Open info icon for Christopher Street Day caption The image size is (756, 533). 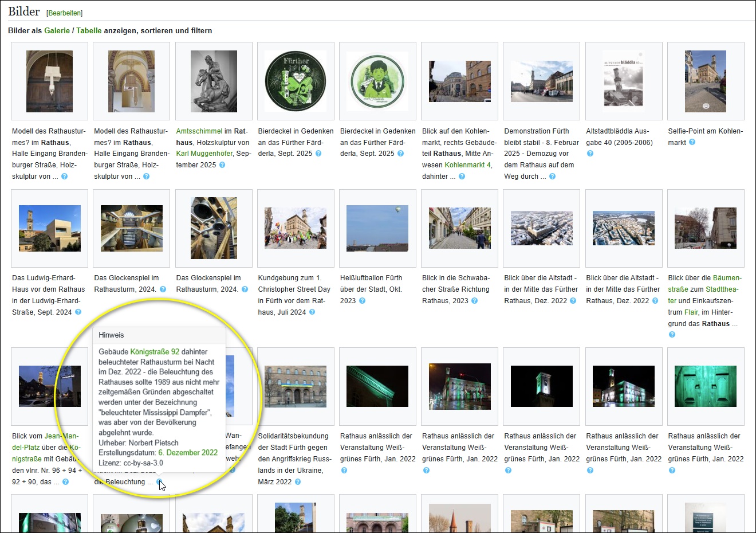click(312, 312)
